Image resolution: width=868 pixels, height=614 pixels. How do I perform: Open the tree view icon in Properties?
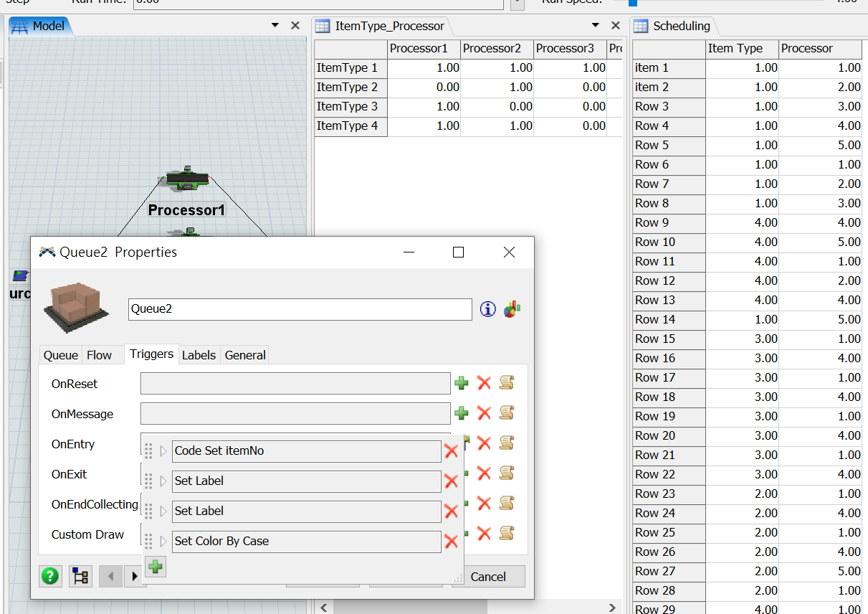[x=80, y=576]
